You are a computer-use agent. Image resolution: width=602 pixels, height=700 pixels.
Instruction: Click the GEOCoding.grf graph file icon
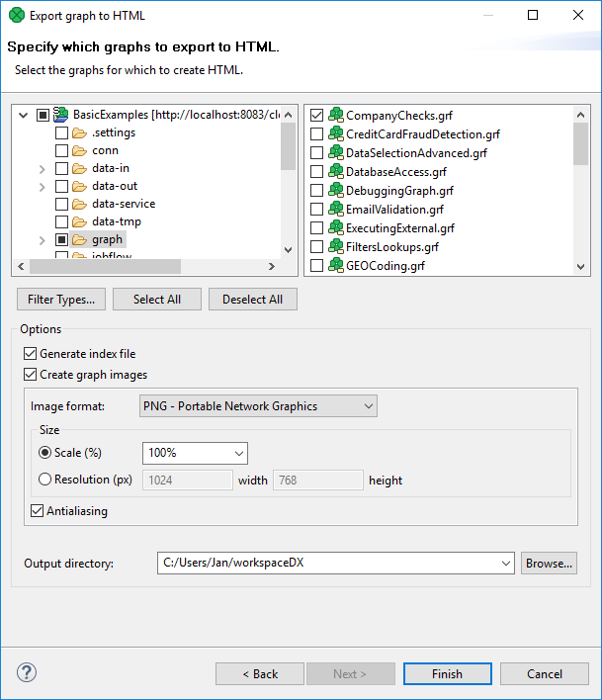click(x=335, y=266)
